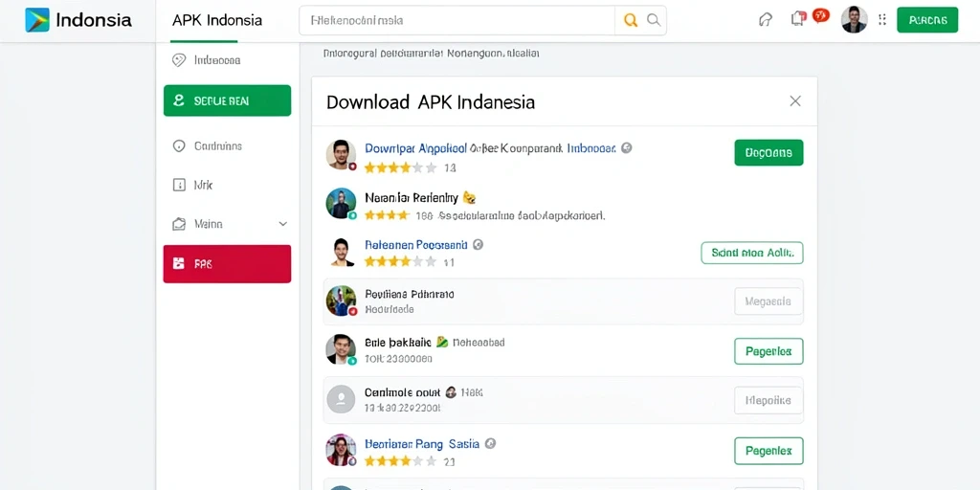Screen dimensions: 980x490
Task: Open the Peyiliana Pdnarao entry
Action: [x=410, y=294]
